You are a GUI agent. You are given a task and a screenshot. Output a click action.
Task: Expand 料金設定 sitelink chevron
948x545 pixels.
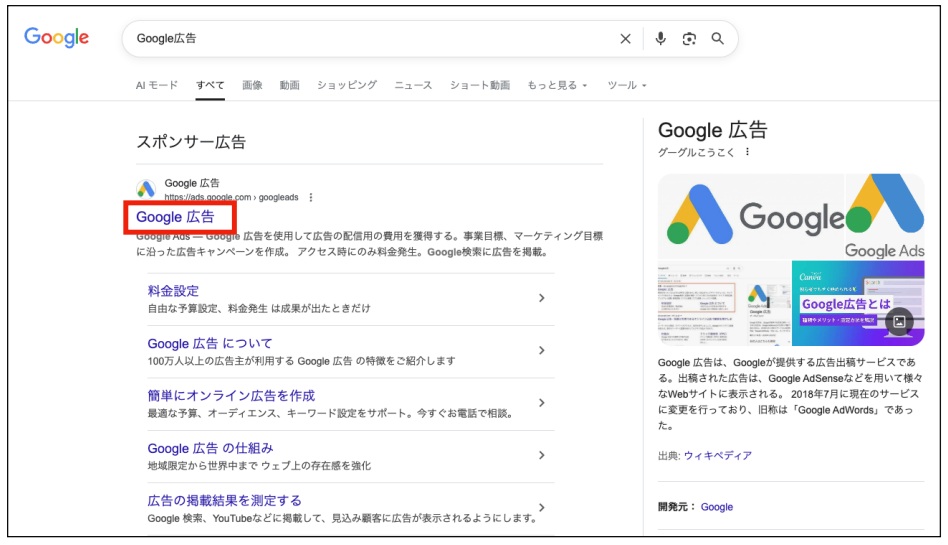pos(541,298)
